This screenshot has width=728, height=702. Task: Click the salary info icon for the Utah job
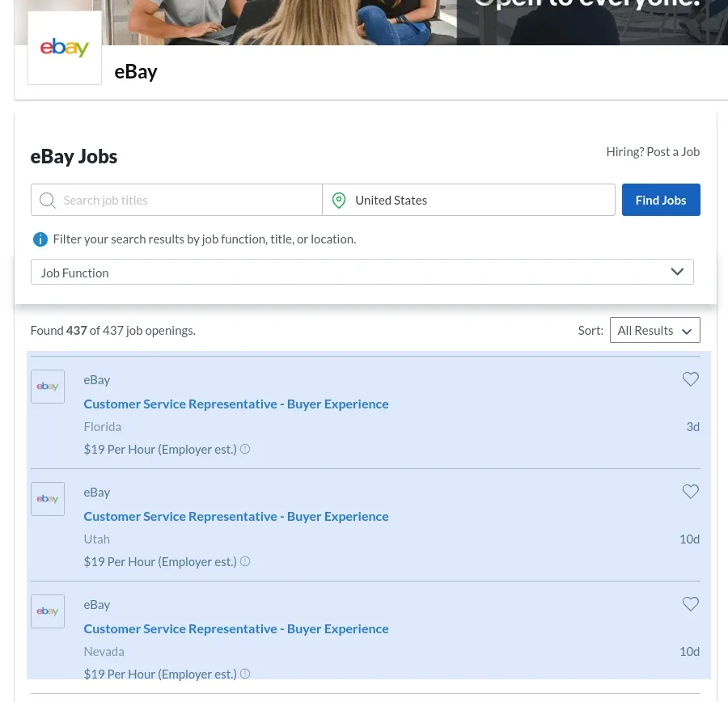click(x=245, y=561)
